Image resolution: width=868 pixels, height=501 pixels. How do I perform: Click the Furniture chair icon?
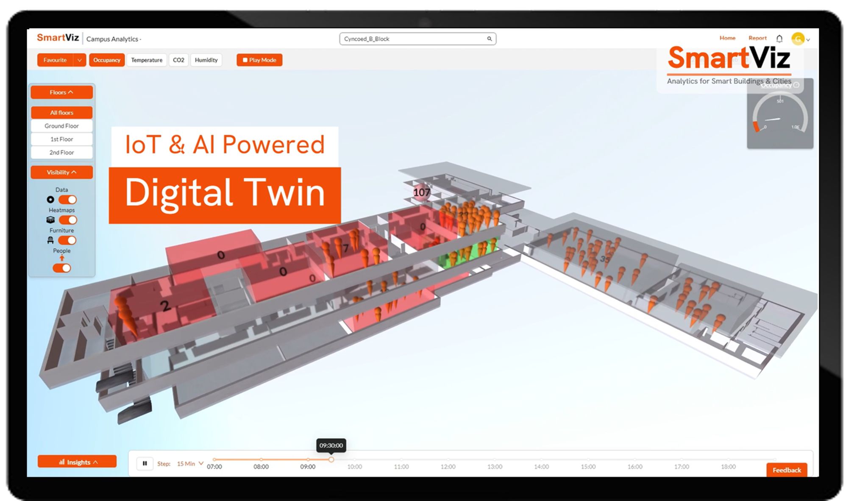pyautogui.click(x=51, y=240)
